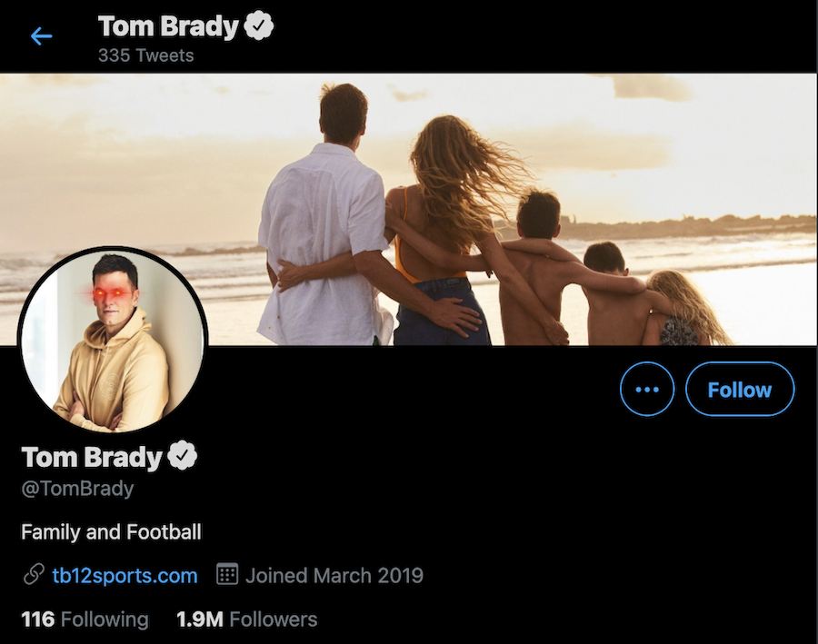The width and height of the screenshot is (818, 644).
Task: Open the tb12sports.com website link
Action: coord(125,575)
